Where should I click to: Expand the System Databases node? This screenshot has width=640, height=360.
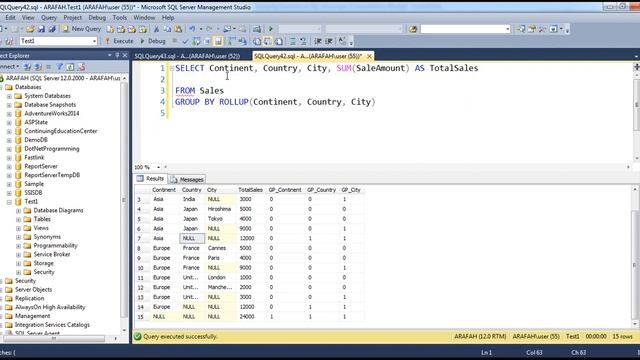pyautogui.click(x=9, y=96)
